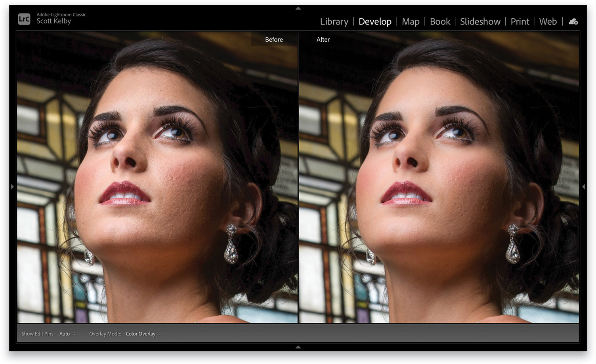The image size is (596, 364).
Task: Show the Filmstrip using the bottom chevron
Action: (x=298, y=347)
